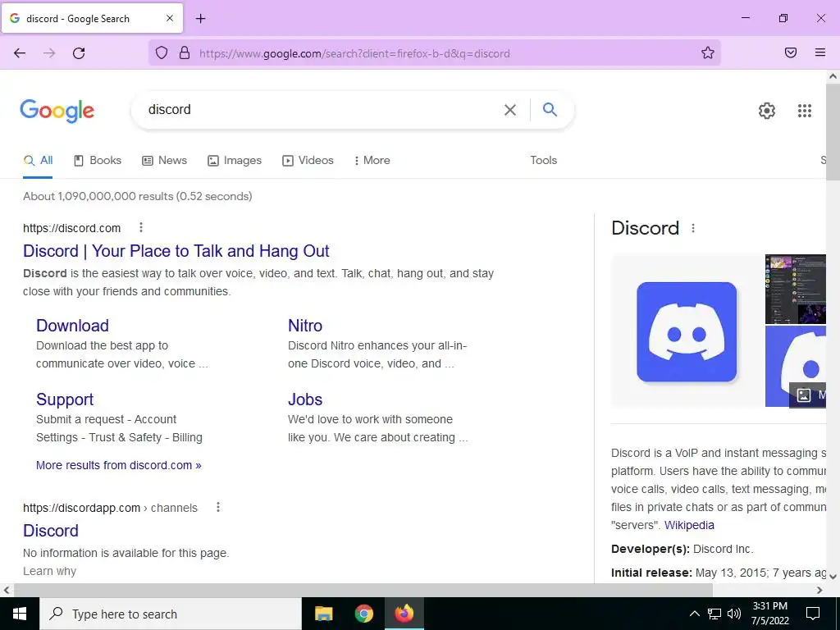Click the vertical scrollbar down arrow

pyautogui.click(x=833, y=577)
